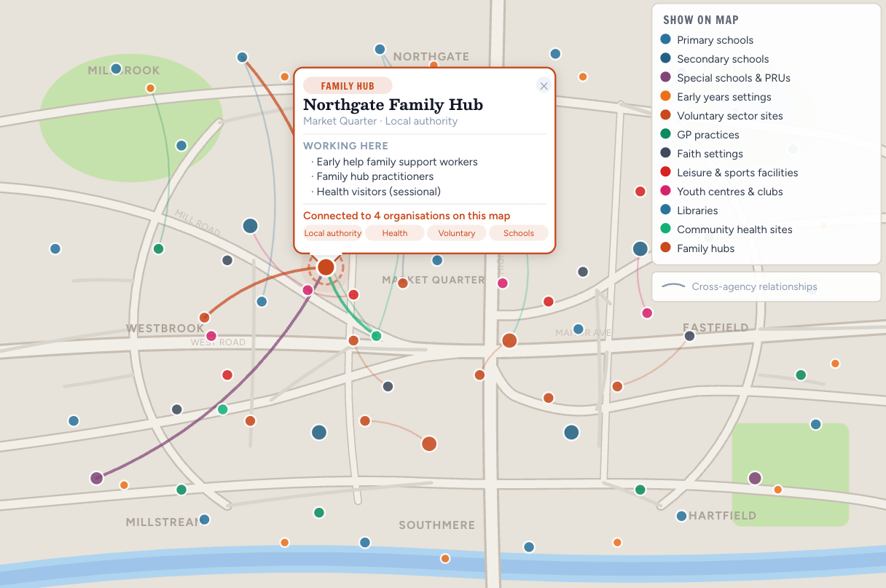Click 'Health visitors (sessional)' line
This screenshot has width=886, height=588.
point(379,192)
